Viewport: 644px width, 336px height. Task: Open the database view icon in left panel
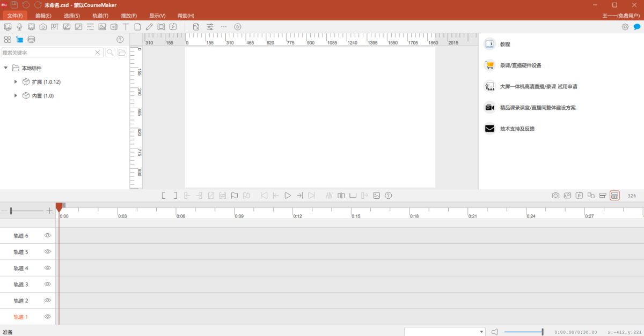click(x=31, y=39)
